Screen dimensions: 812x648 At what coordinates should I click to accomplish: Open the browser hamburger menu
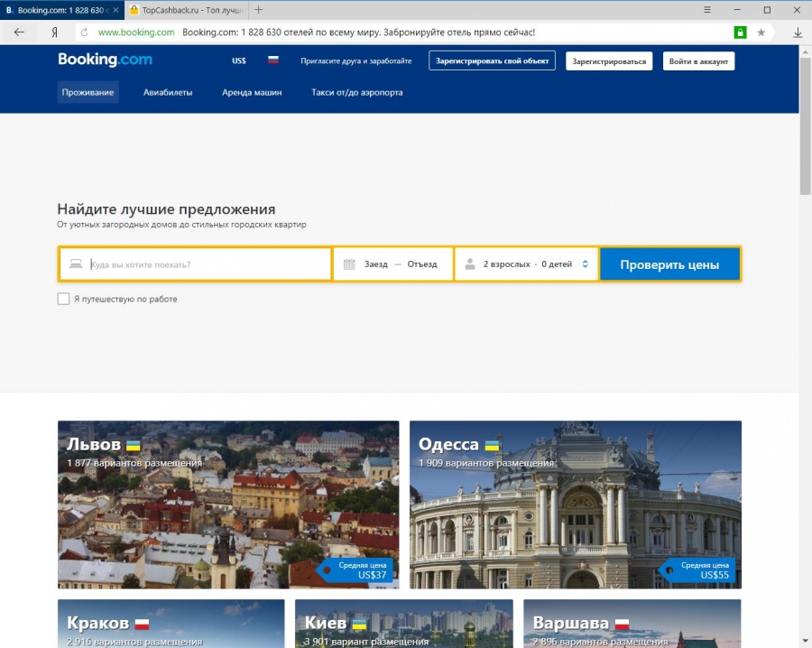[x=707, y=10]
